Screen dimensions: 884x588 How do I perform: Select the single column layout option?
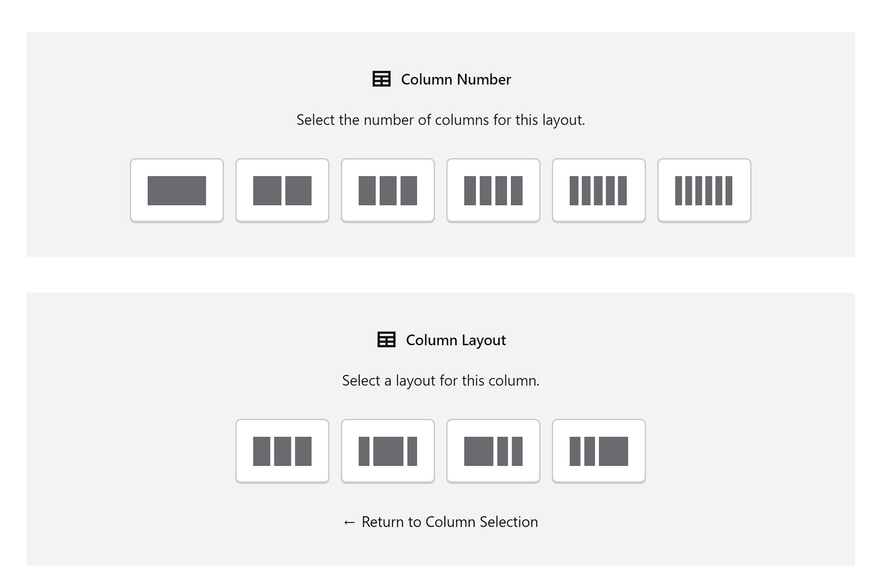tap(177, 190)
